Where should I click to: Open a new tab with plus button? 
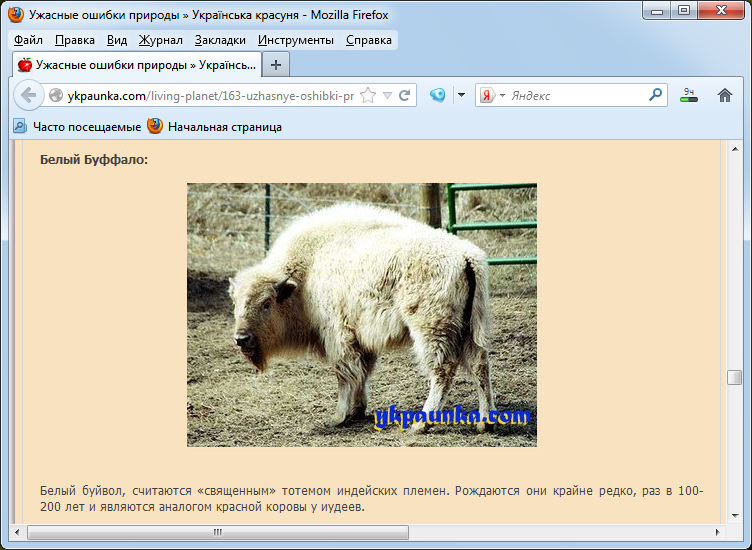(275, 64)
